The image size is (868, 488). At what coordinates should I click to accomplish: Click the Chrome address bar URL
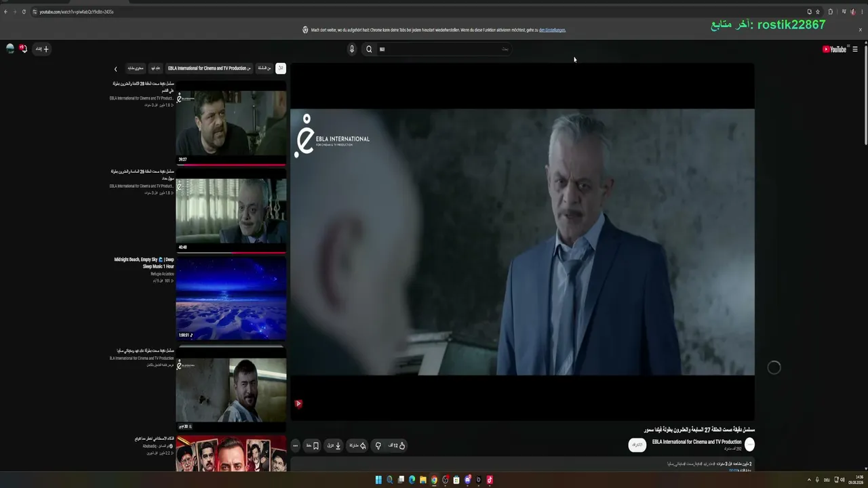pos(76,12)
